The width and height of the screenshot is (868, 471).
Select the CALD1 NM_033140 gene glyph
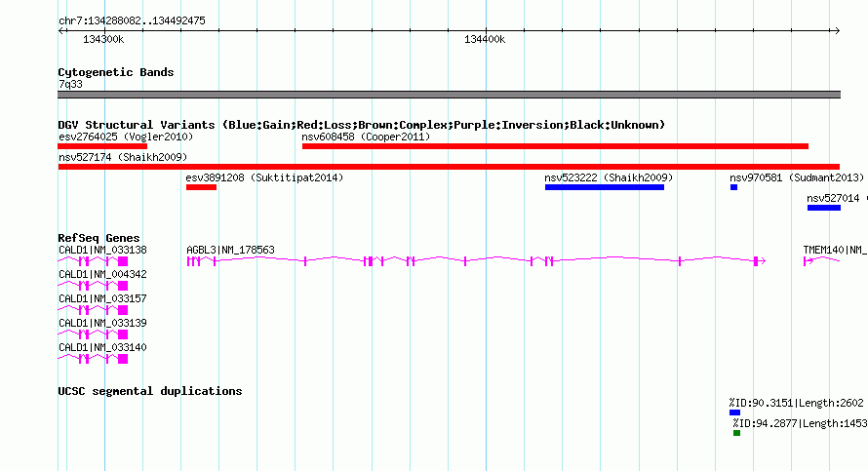[x=93, y=359]
